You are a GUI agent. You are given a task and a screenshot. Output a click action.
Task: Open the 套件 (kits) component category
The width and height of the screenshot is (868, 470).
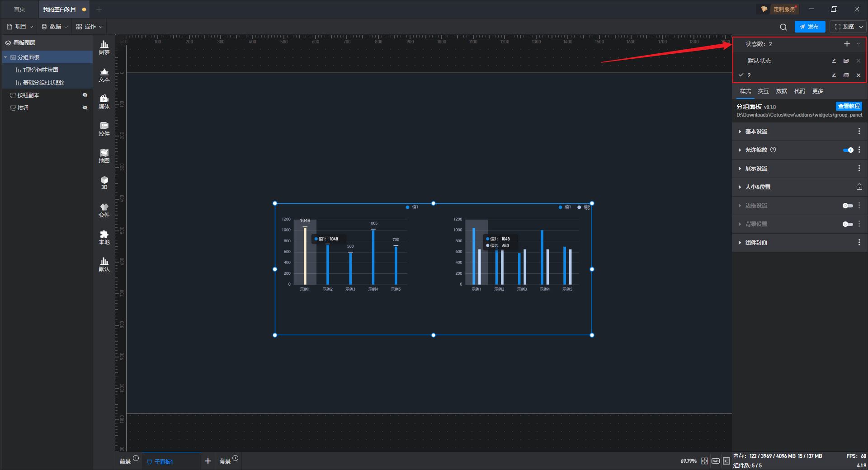[104, 210]
